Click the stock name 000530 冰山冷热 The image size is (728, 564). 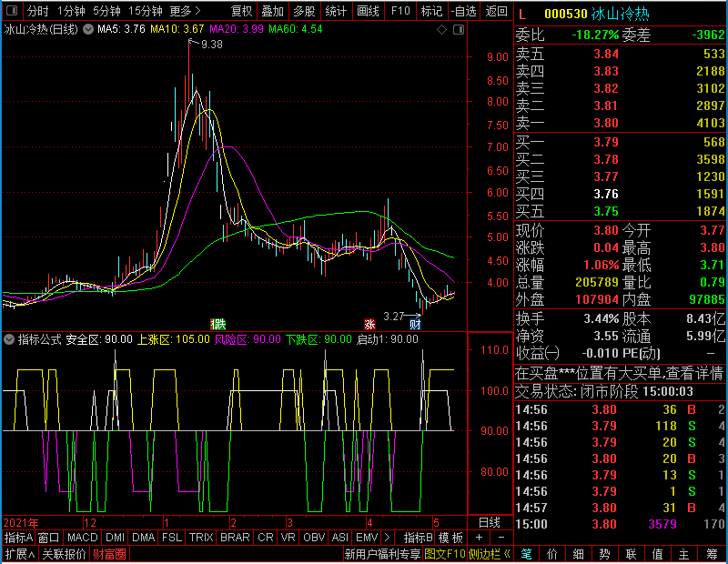tap(597, 15)
